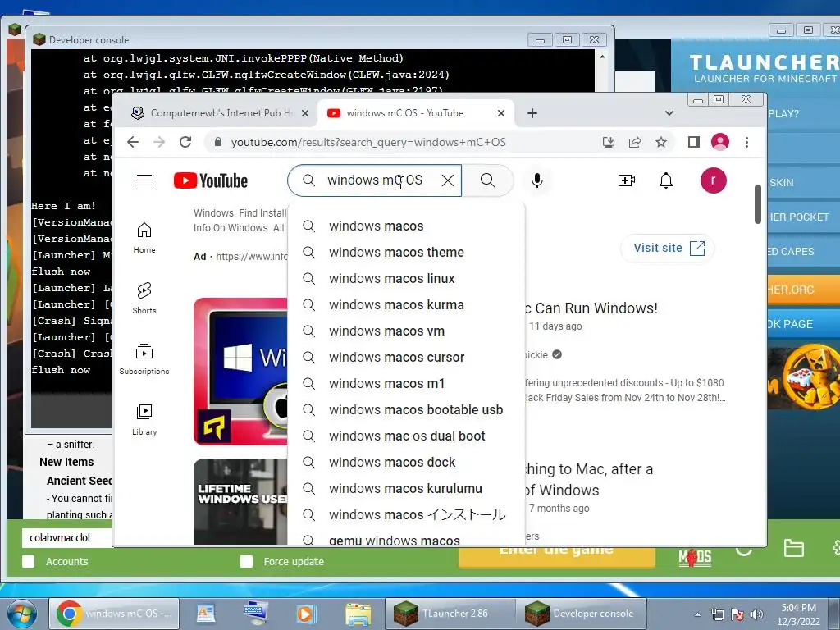Open the 'Lifetime Windows User' video thumbnail
The image size is (840, 630).
[240, 501]
